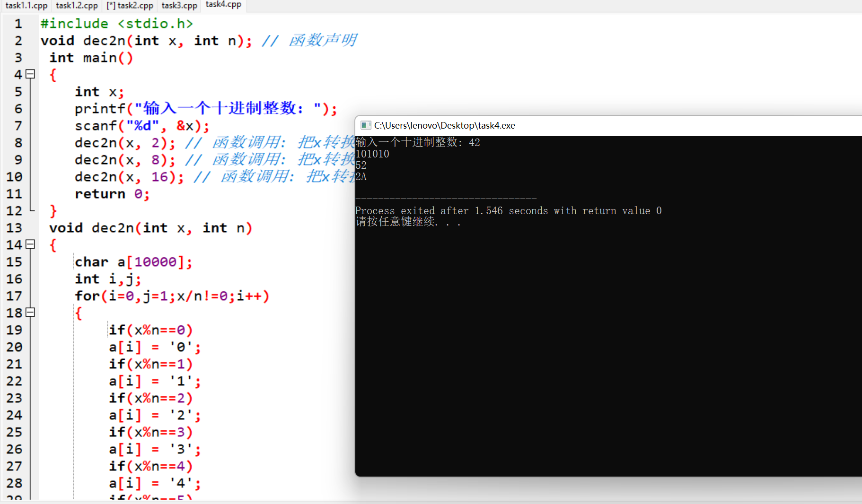
Task: Click console output '101010'
Action: point(372,154)
